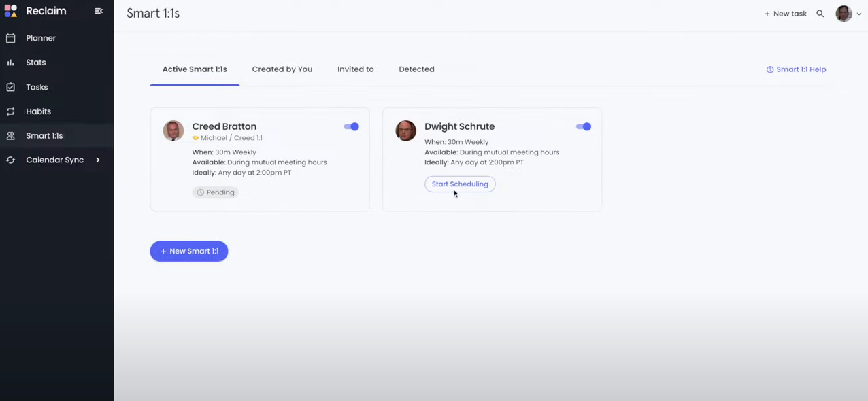Click "Ideally" line in Dwight Schrute's card
This screenshot has height=401, width=868.
[474, 162]
